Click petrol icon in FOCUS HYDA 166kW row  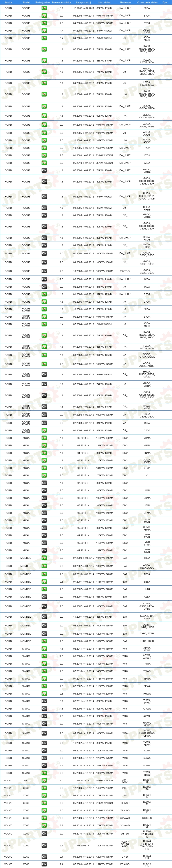[44, 148]
